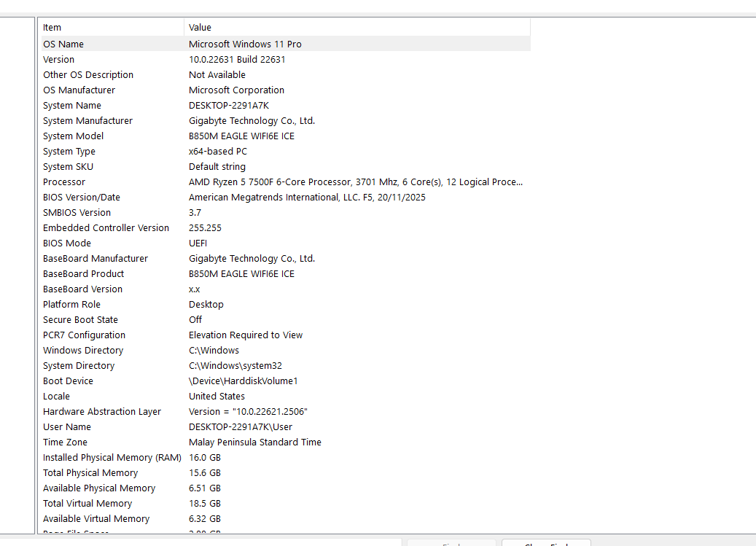Image resolution: width=756 pixels, height=546 pixels.
Task: Click the C:\Windows value
Action: coord(214,351)
